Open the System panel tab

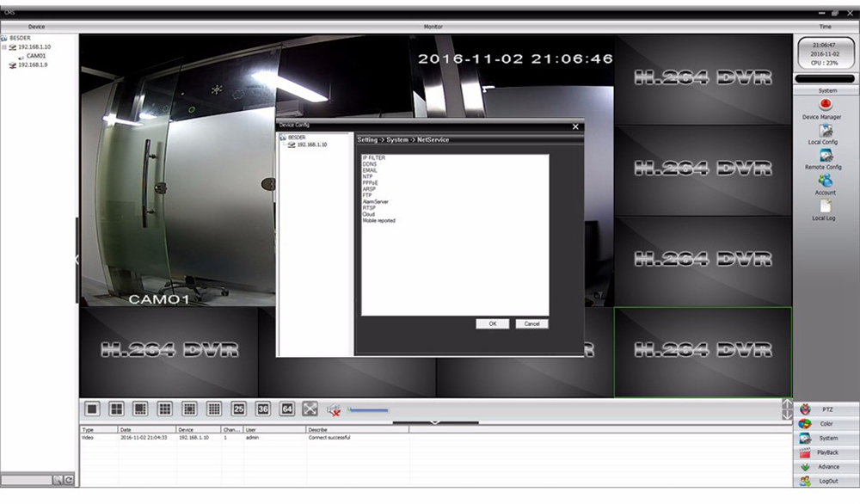coord(826,438)
